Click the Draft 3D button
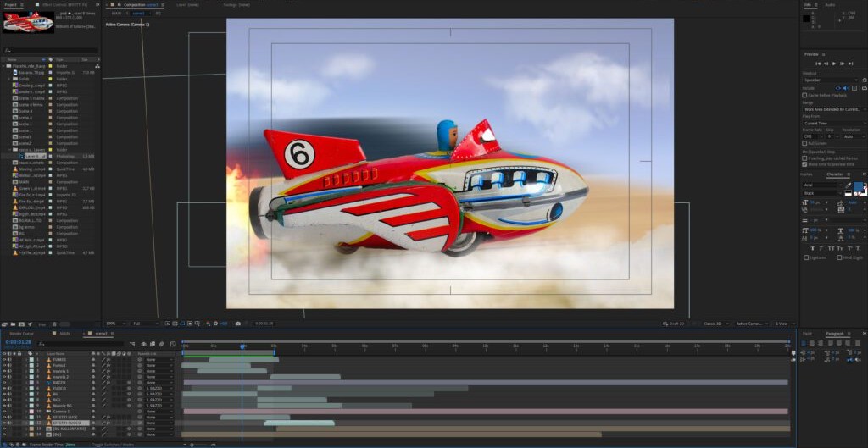The image size is (868, 448). coord(675,324)
